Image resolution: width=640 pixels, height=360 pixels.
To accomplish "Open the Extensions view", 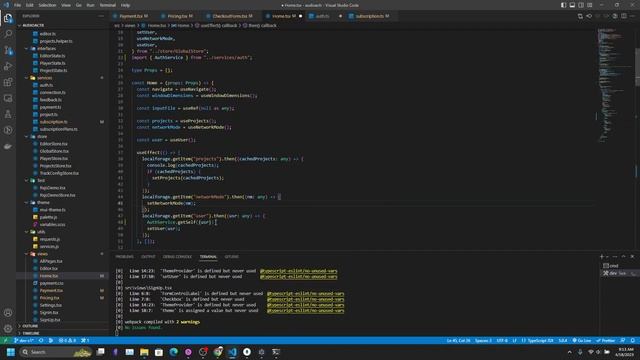I will tap(8, 82).
